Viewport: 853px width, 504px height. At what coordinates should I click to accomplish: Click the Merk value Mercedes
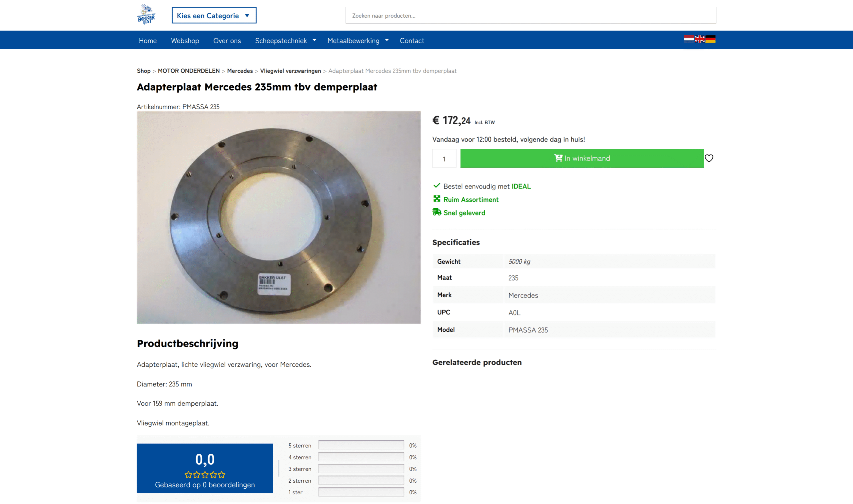coord(523,295)
